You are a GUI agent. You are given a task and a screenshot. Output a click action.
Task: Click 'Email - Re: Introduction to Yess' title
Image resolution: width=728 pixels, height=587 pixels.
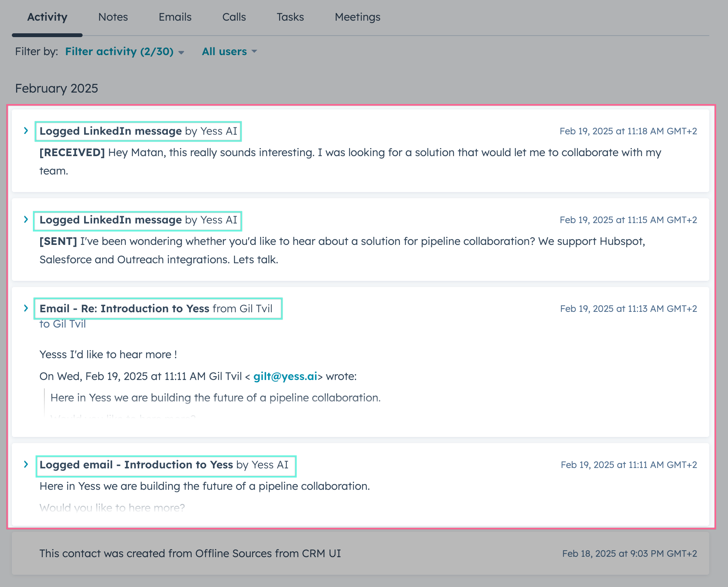click(x=124, y=308)
